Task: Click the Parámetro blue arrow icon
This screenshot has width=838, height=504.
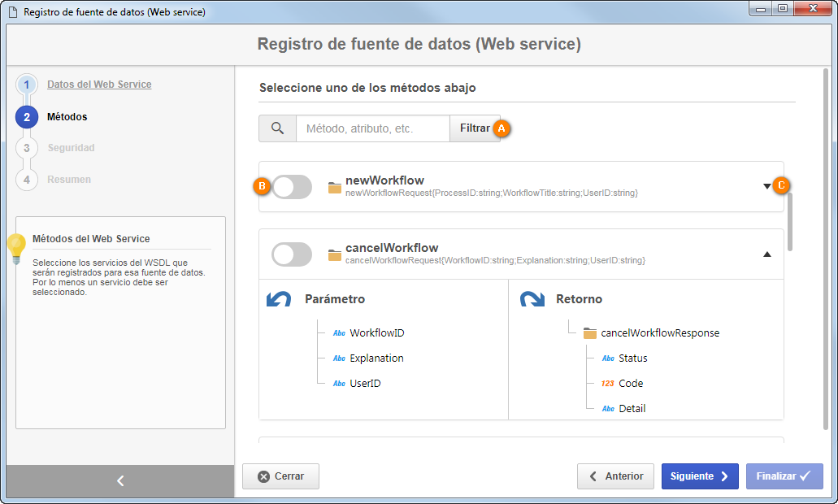Action: pyautogui.click(x=279, y=299)
